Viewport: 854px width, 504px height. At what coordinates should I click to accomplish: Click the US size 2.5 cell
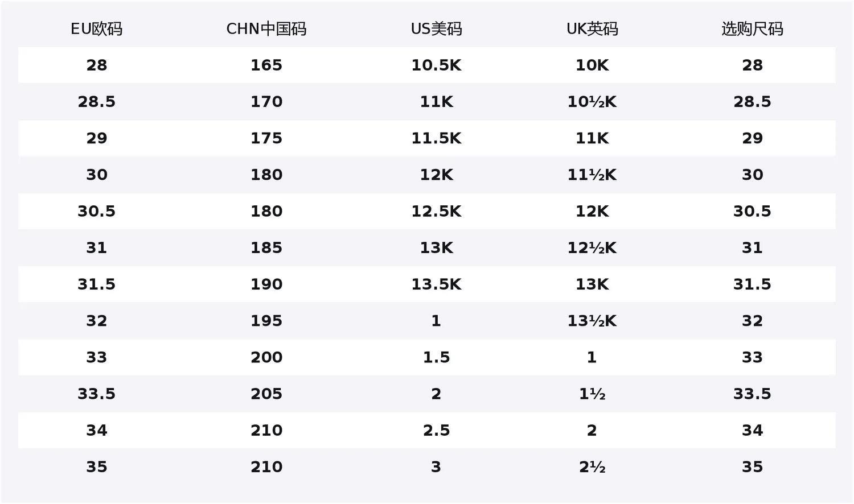[x=436, y=431]
